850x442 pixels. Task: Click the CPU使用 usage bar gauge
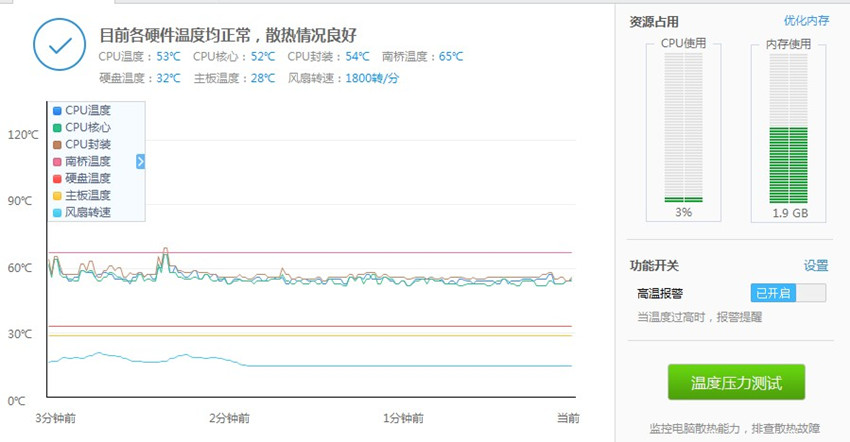coord(684,127)
